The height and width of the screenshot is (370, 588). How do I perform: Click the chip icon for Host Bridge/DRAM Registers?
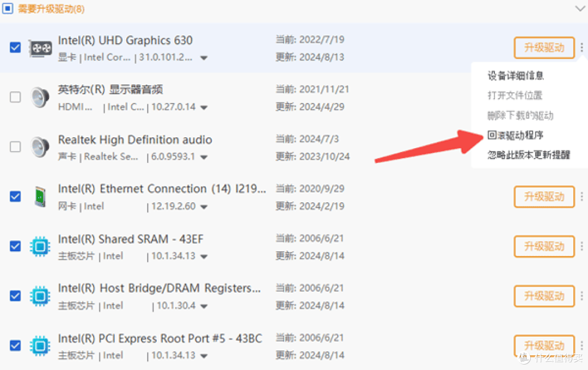[40, 296]
